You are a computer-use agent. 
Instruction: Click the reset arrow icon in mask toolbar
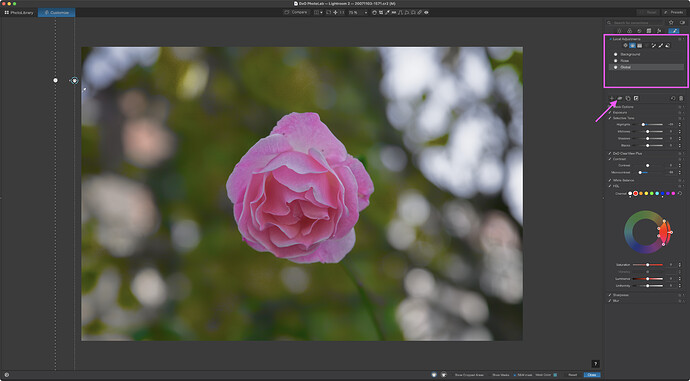[x=673, y=99]
